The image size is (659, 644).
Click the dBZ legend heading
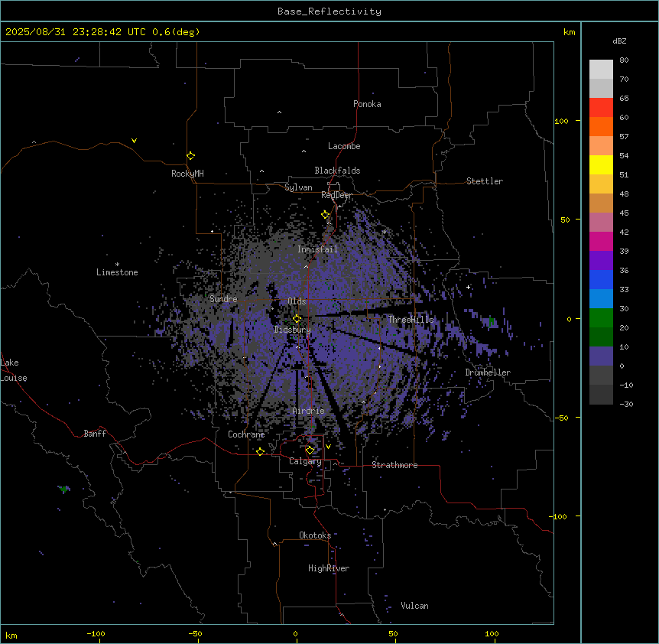click(x=619, y=41)
